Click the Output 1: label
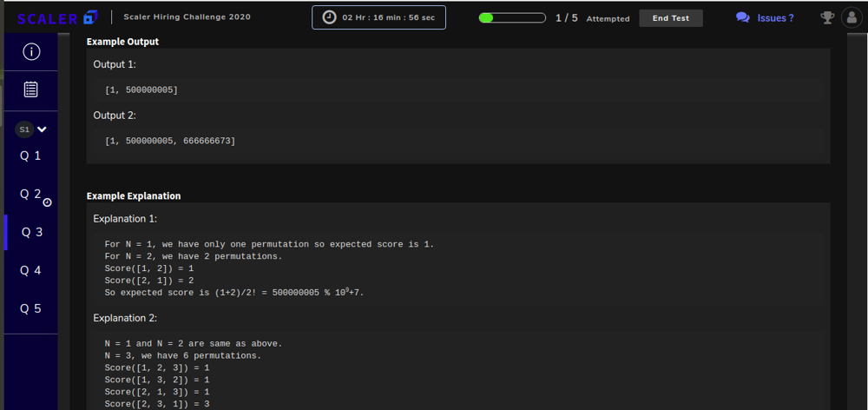868x410 pixels. 115,64
